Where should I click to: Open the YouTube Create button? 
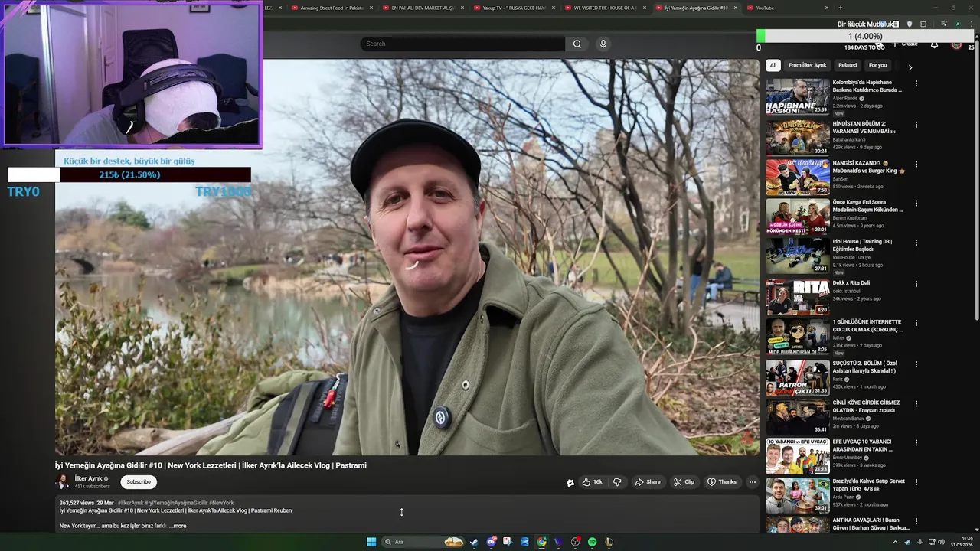point(904,44)
